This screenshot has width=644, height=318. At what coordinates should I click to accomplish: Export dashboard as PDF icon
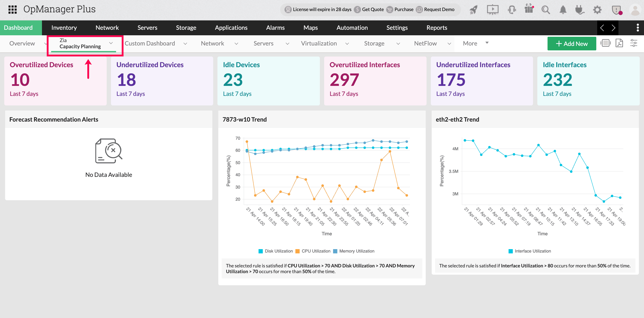coord(619,43)
